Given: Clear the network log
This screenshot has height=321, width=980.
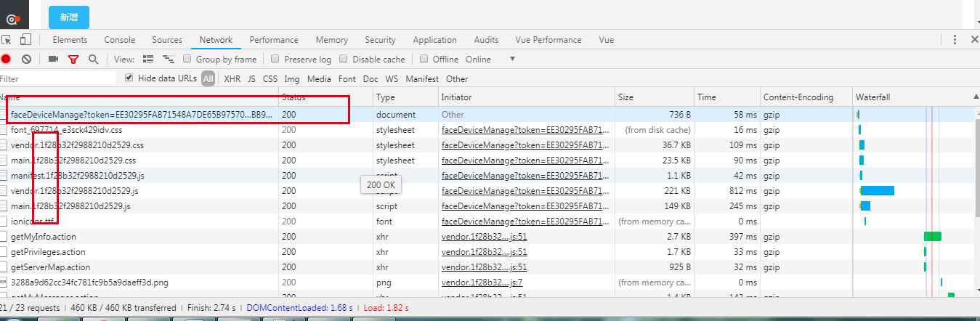Looking at the screenshot, I should pos(26,60).
